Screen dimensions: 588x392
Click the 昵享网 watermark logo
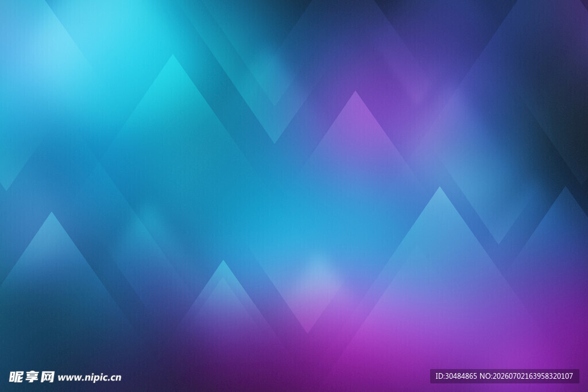32,377
